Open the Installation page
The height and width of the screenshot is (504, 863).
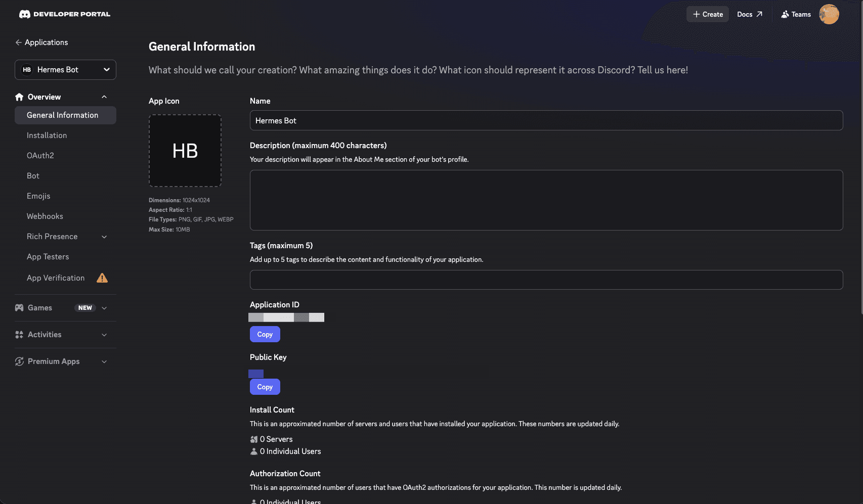pyautogui.click(x=65, y=135)
